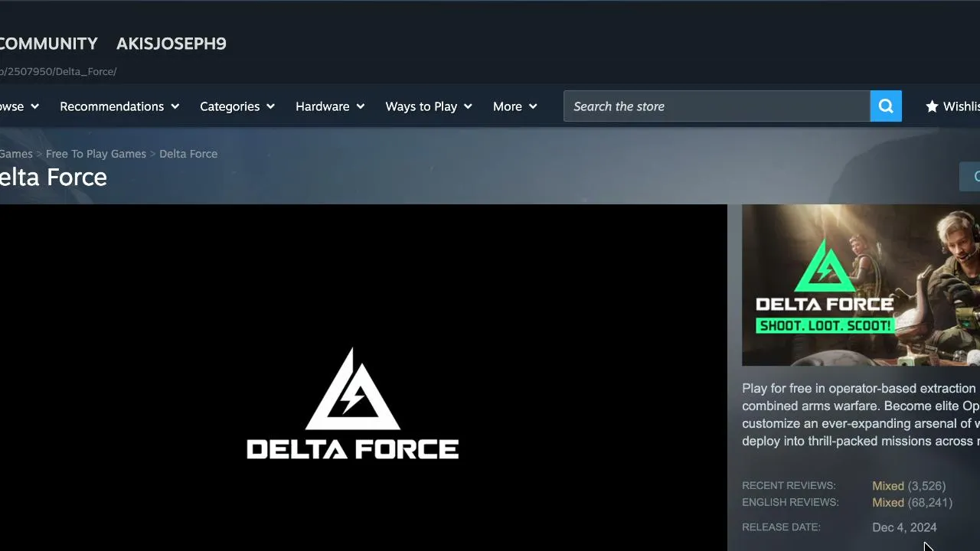Open the AKISJOSEPH9 profile menu
This screenshot has height=551, width=980.
pyautogui.click(x=171, y=44)
